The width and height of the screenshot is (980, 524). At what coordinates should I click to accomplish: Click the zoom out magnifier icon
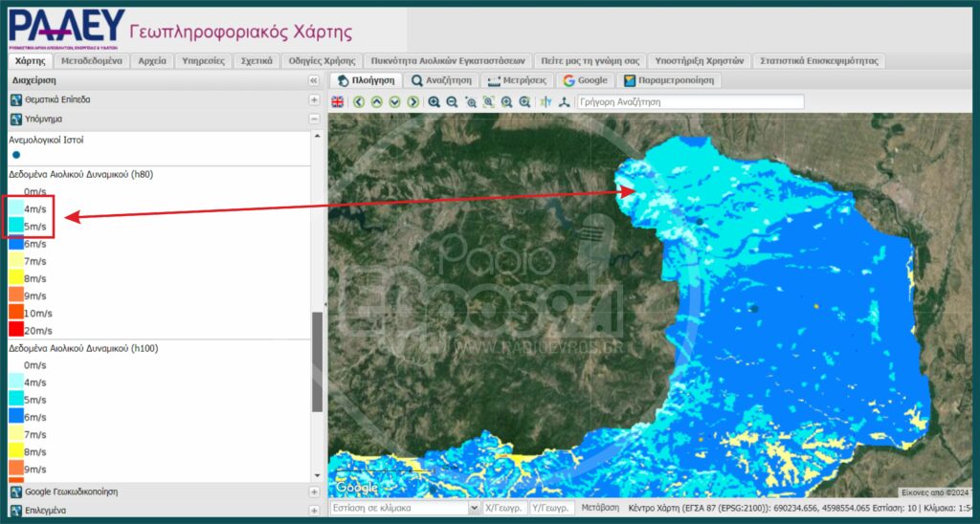(x=452, y=101)
